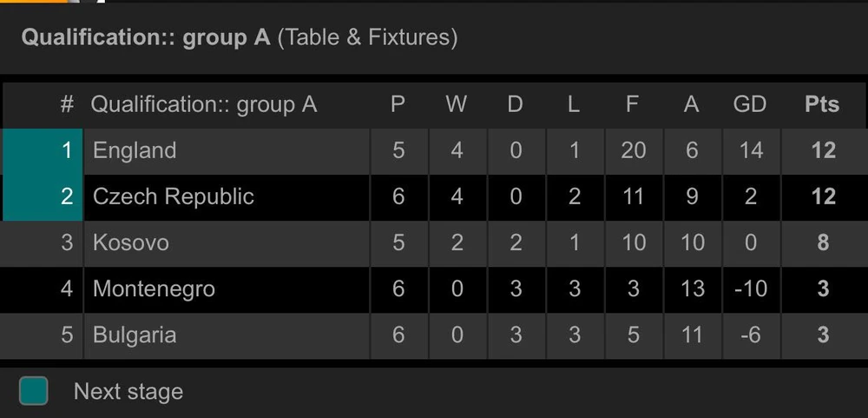Viewport: 868px width, 418px height.
Task: Click Montenegro's -10 goal difference cell
Action: point(749,289)
